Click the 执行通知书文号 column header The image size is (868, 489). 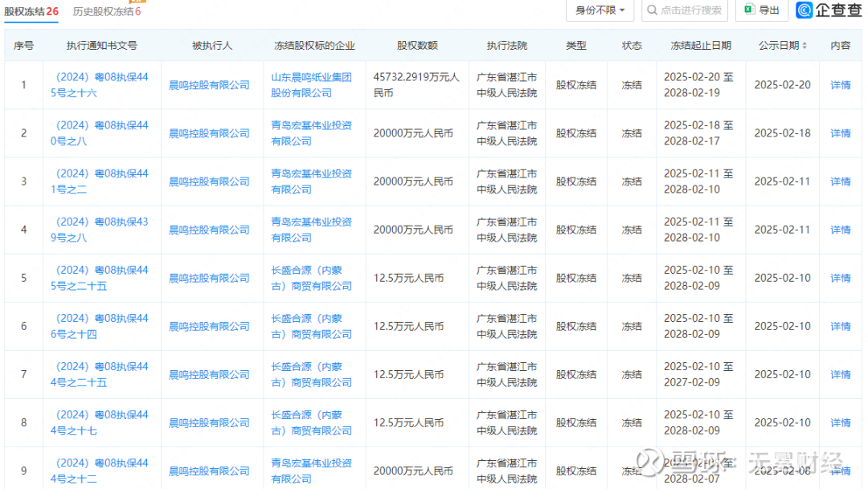click(x=102, y=45)
